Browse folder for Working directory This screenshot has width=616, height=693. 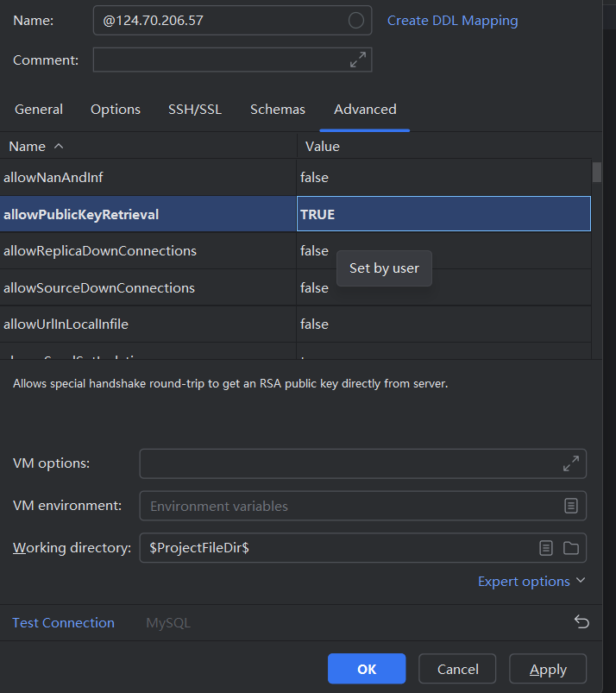(571, 548)
